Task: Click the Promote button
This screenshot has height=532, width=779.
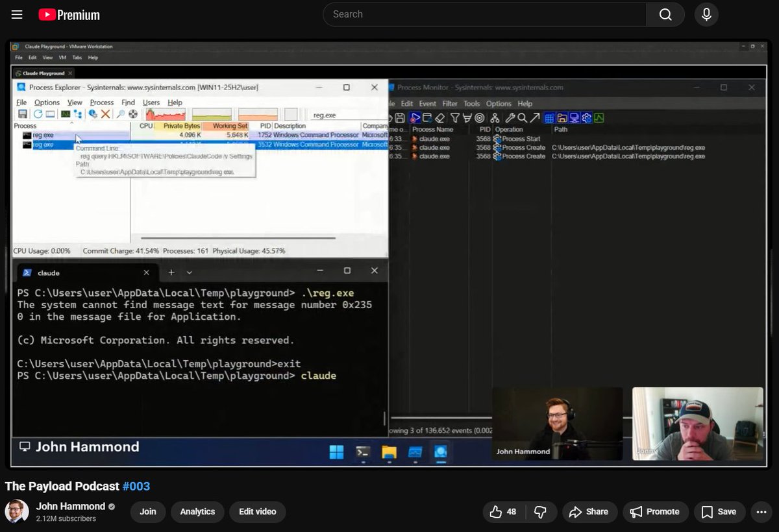Action: [x=654, y=512]
